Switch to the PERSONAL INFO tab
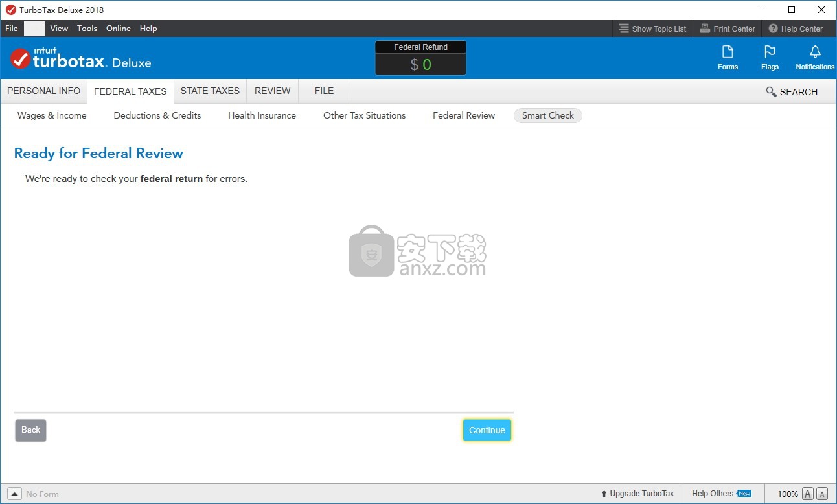The height and width of the screenshot is (504, 837). (43, 91)
